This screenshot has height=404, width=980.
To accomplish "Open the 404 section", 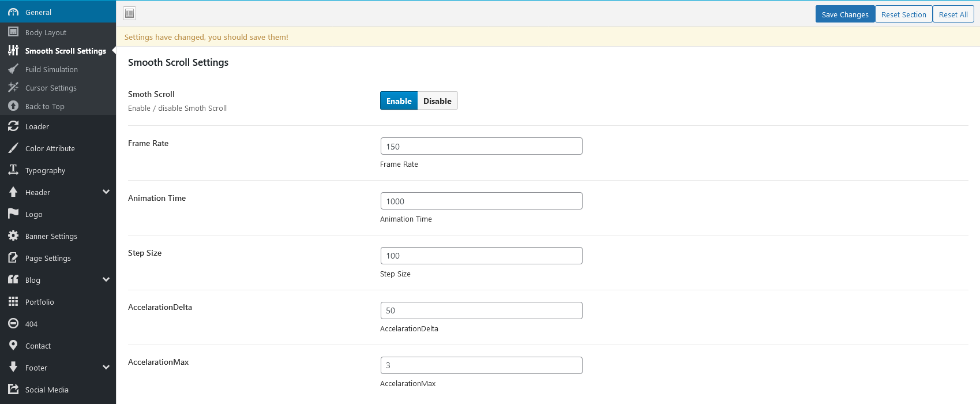I will [x=58, y=324].
